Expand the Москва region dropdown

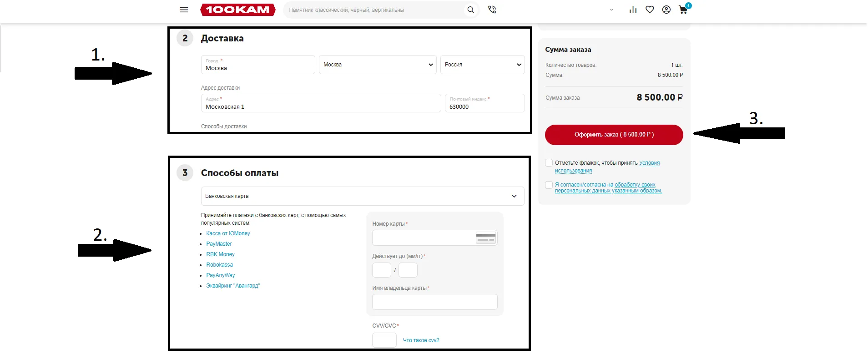pos(378,65)
